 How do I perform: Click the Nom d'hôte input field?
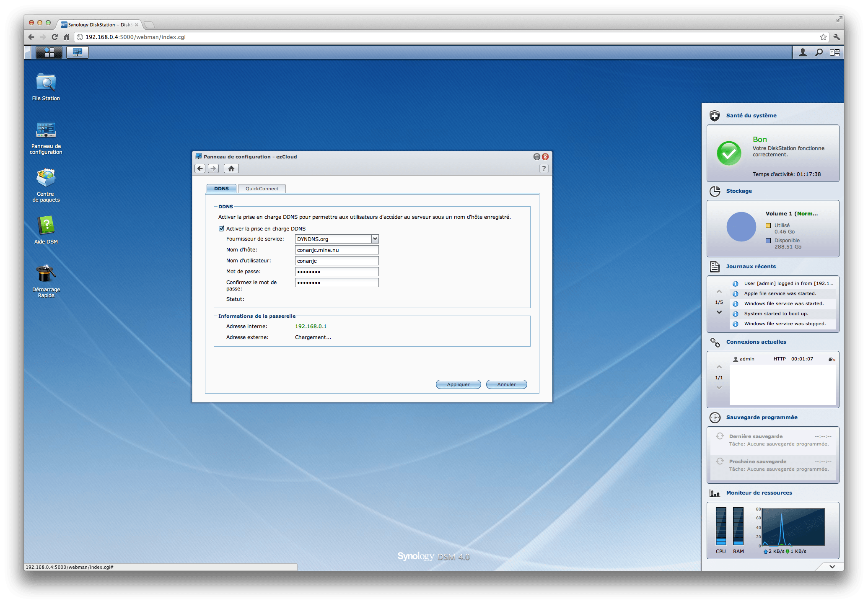(337, 250)
